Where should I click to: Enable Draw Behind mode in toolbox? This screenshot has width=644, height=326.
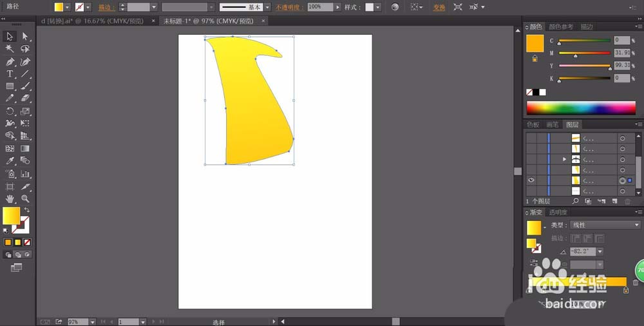[17, 254]
